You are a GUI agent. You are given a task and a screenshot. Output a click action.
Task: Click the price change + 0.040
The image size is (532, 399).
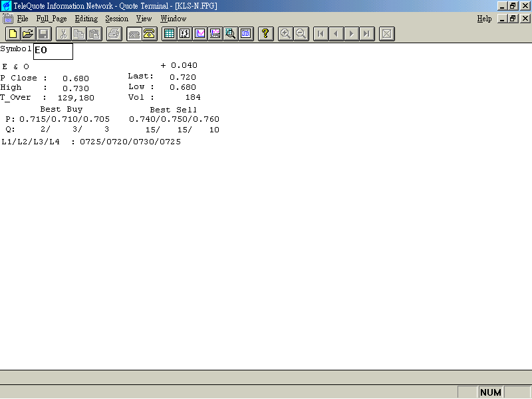179,65
